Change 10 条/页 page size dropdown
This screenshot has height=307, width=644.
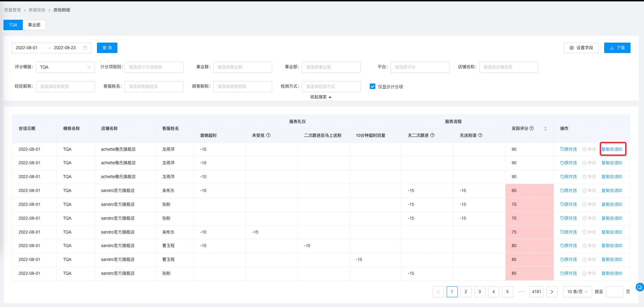tap(578, 292)
